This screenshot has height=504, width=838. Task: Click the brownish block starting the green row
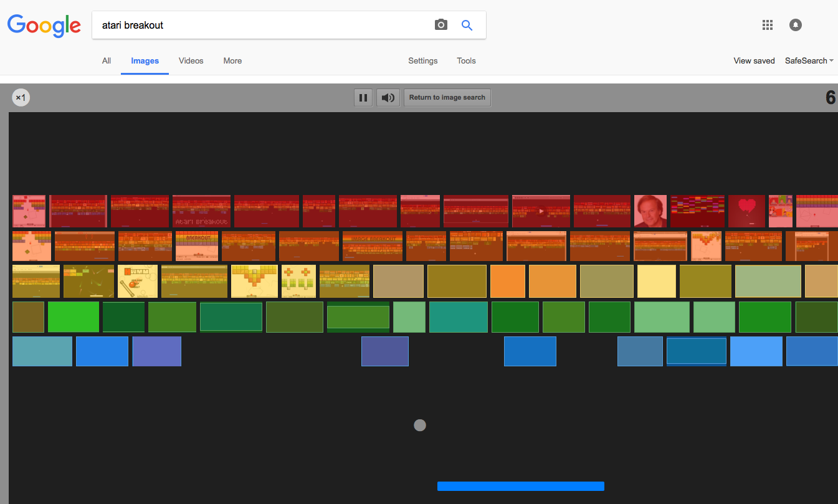(28, 316)
